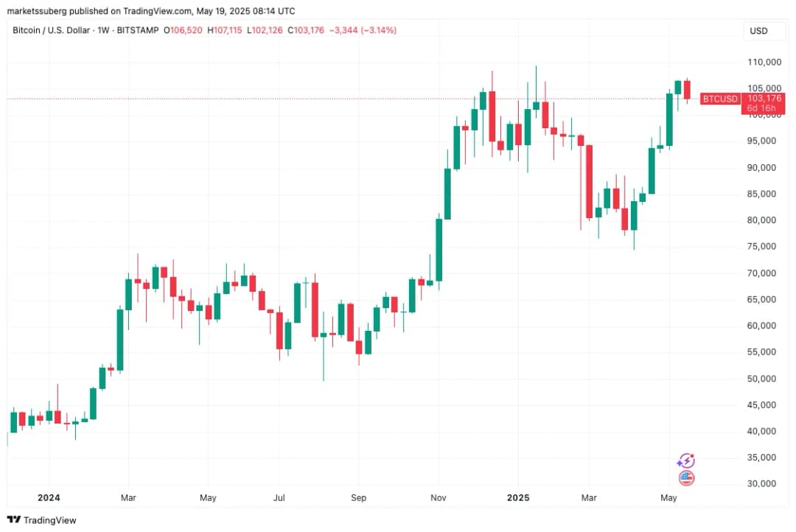Click the 2024 label on the time axis
Screen dimensions: 796x532
click(x=49, y=498)
